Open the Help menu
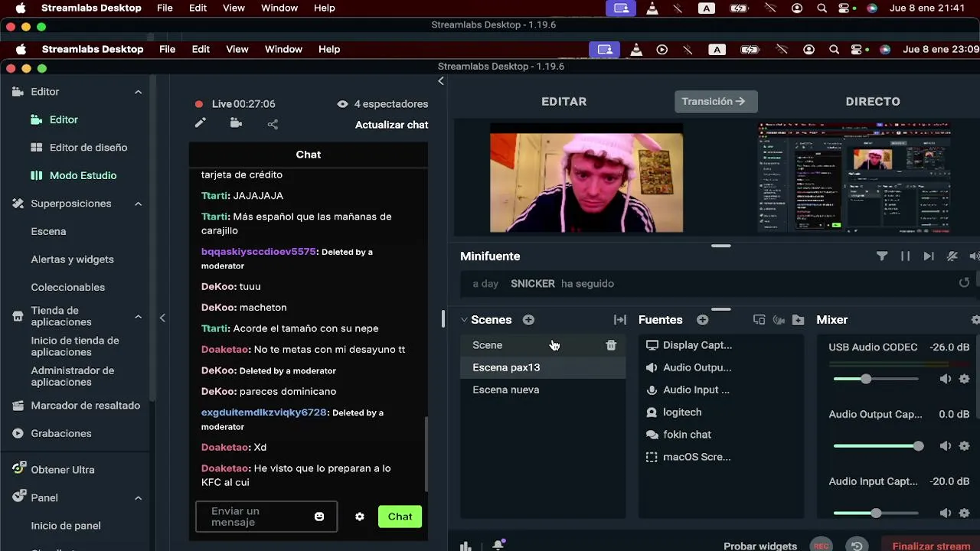Viewport: 980px width, 551px height. coord(329,49)
